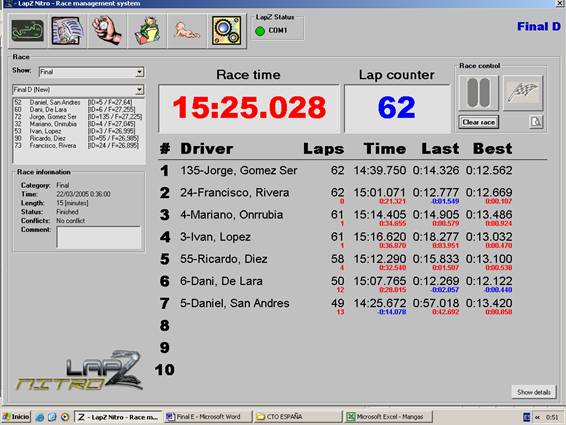Click the Best column header
The width and height of the screenshot is (566, 425).
492,149
